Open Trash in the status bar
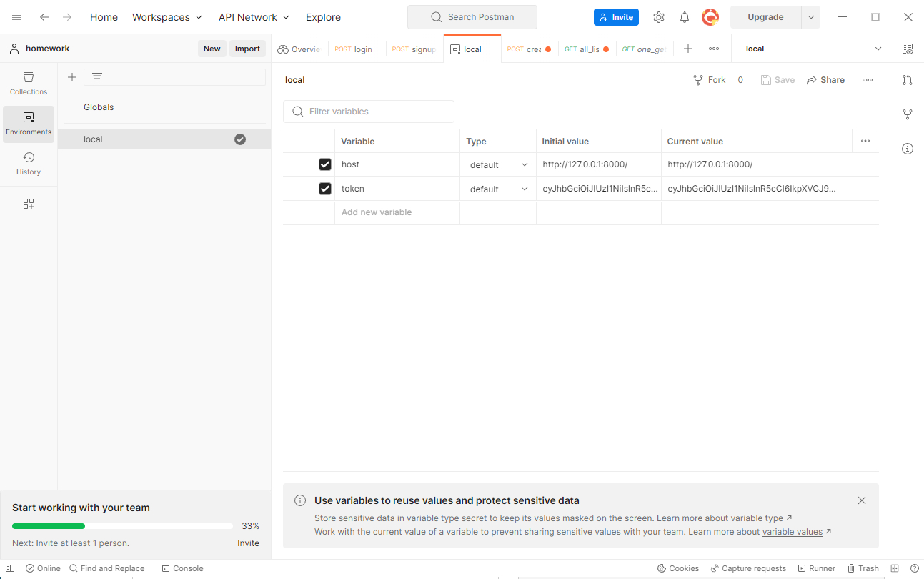Viewport: 924px width, 579px height. click(863, 568)
